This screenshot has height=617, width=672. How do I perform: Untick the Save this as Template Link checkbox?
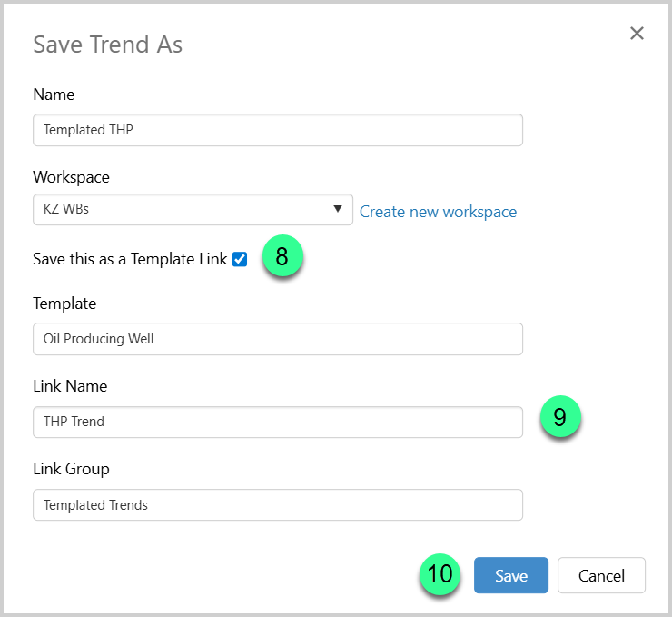[240, 259]
